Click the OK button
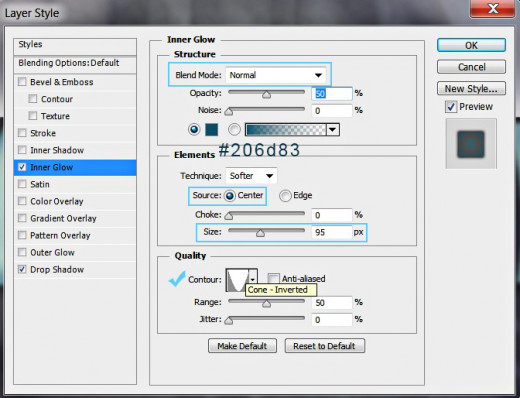This screenshot has height=398, width=520. point(471,45)
